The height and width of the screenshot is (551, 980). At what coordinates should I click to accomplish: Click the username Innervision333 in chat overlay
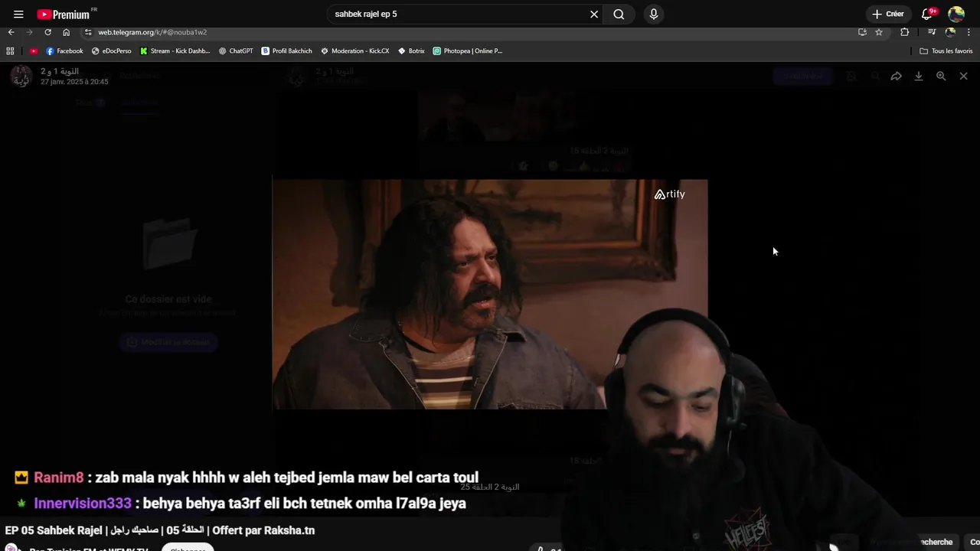pyautogui.click(x=83, y=504)
